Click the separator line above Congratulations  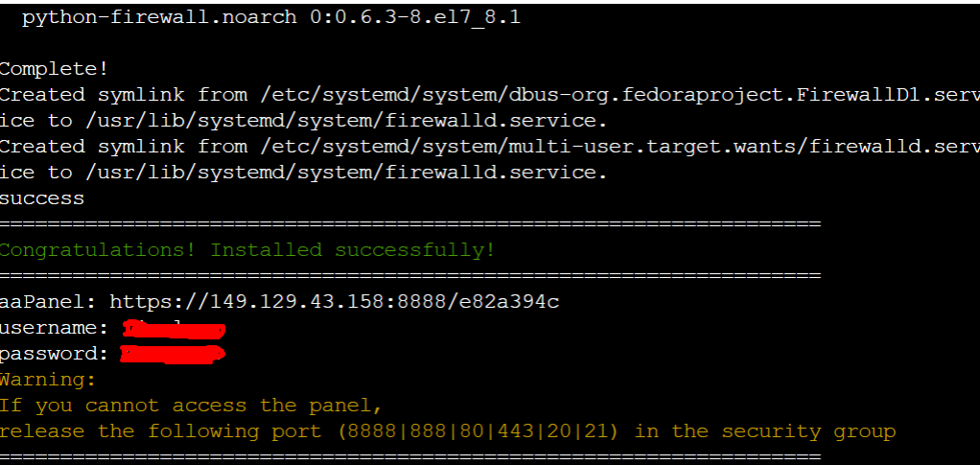click(x=410, y=224)
